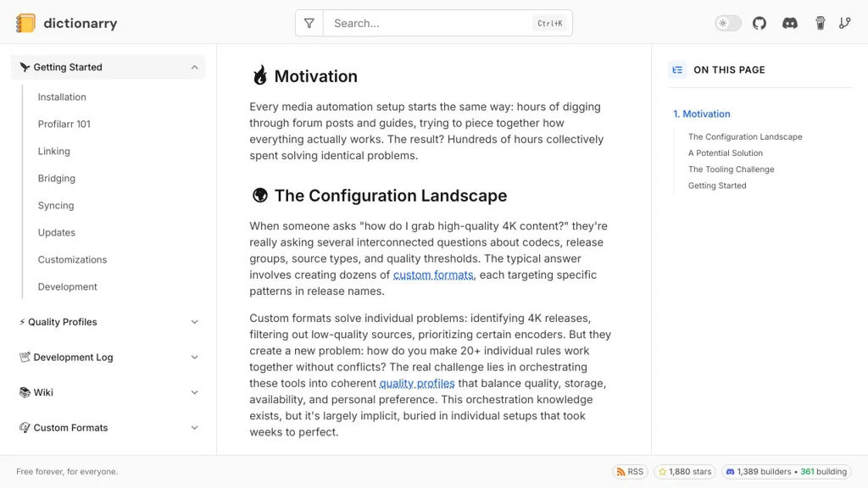Open the search filter funnel icon

309,24
